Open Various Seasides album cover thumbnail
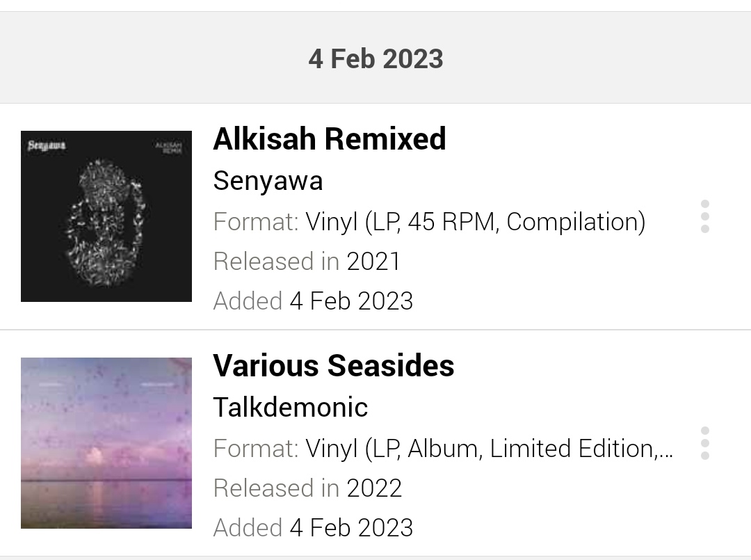 tap(106, 443)
